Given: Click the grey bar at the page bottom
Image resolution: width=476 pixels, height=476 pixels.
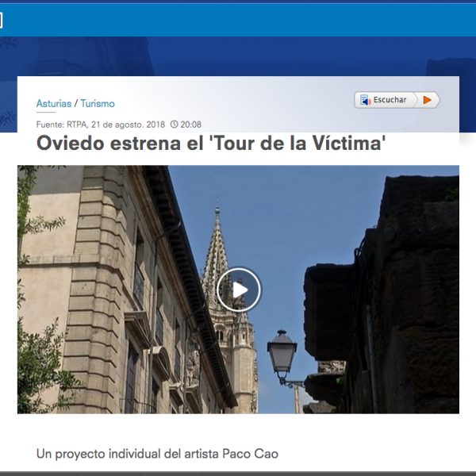Looking at the screenshot, I should [238, 474].
